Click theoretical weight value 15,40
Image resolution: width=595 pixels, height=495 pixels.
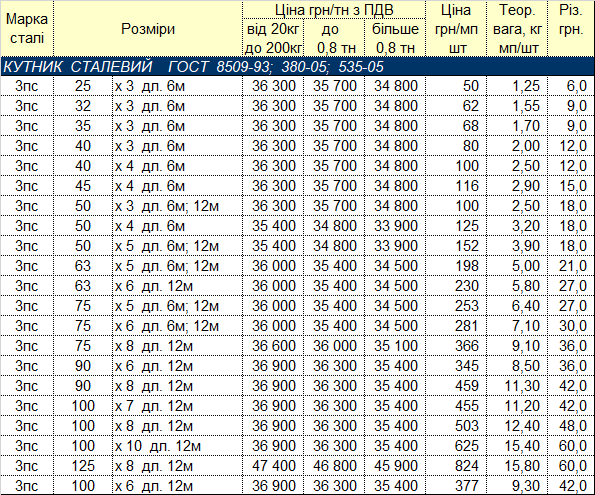click(x=517, y=446)
